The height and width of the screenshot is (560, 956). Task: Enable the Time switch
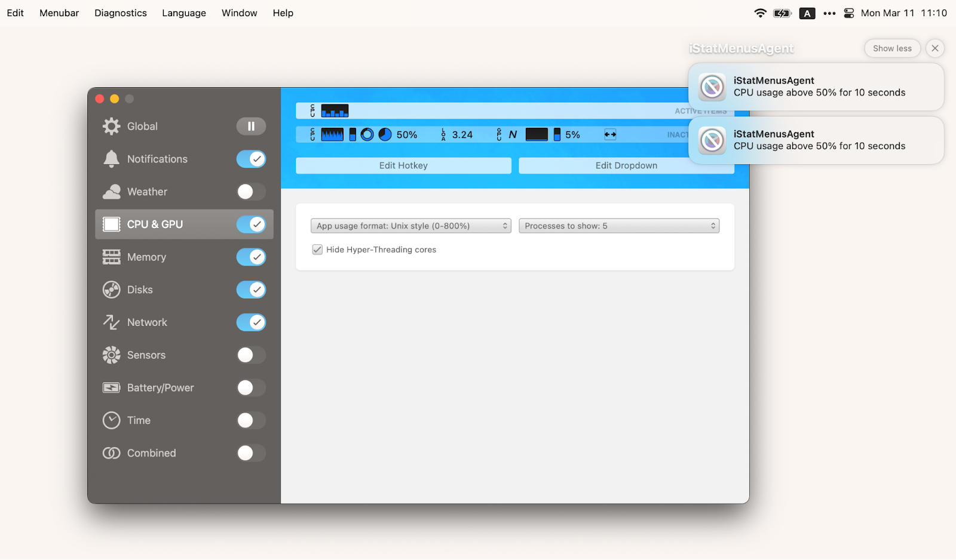tap(251, 420)
